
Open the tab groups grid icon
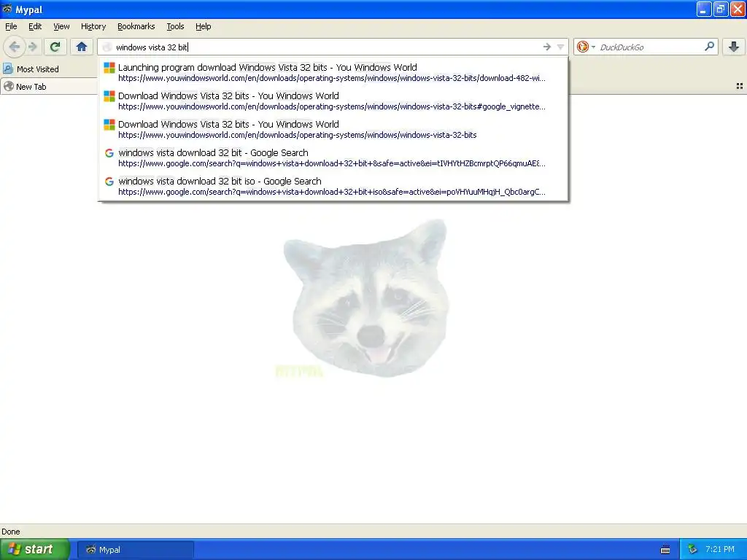[740, 86]
